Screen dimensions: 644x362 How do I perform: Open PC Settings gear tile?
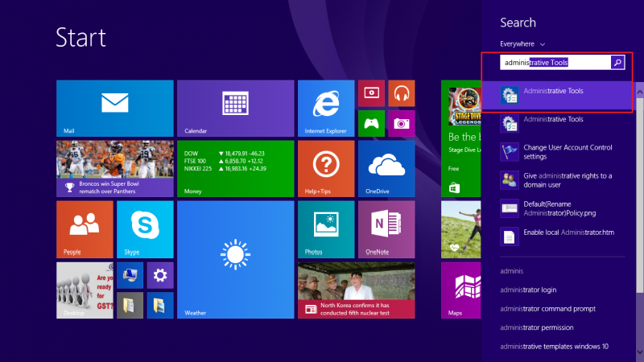tap(160, 275)
